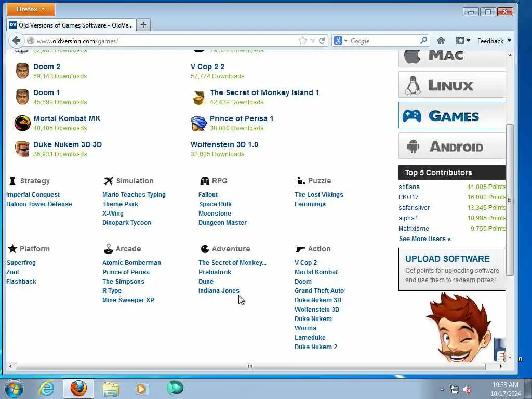532x399 pixels.
Task: Open the search engine selector dropdown
Action: [341, 41]
